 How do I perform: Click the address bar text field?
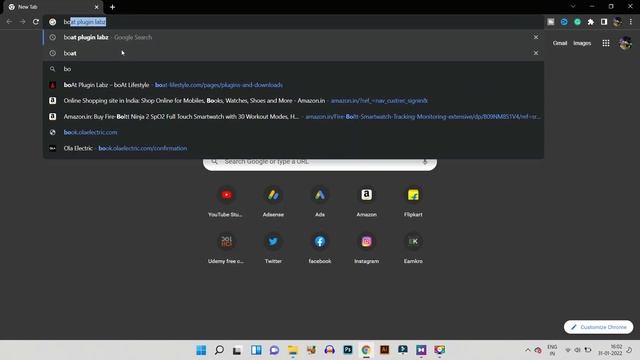pyautogui.click(x=294, y=22)
